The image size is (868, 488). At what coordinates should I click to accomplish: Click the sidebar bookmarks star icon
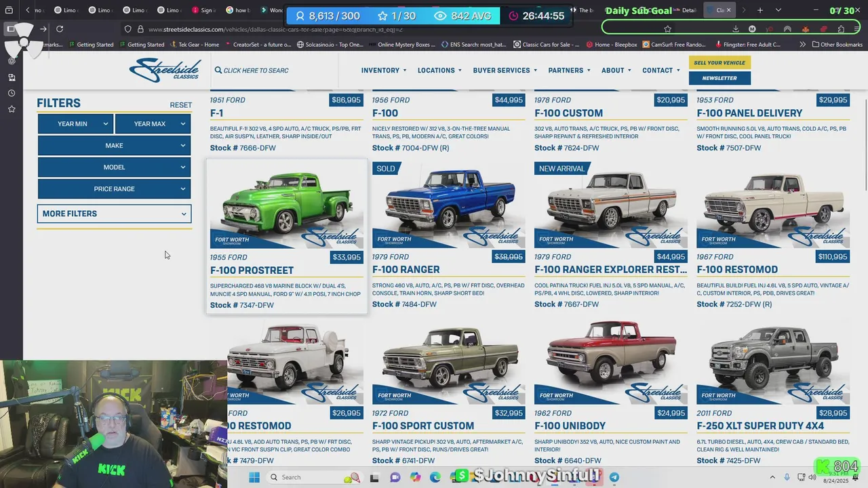coord(12,109)
